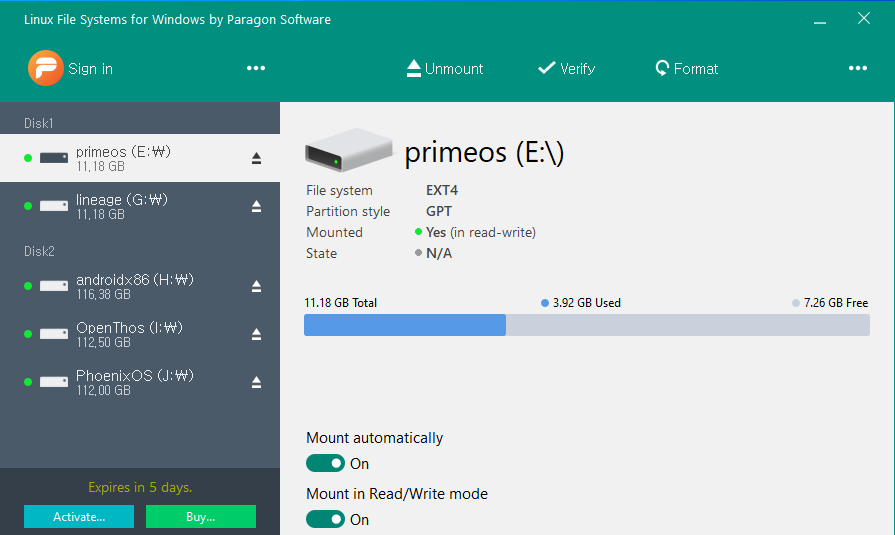The image size is (895, 535).
Task: Open the more options menu beside Sign in
Action: [x=256, y=68]
